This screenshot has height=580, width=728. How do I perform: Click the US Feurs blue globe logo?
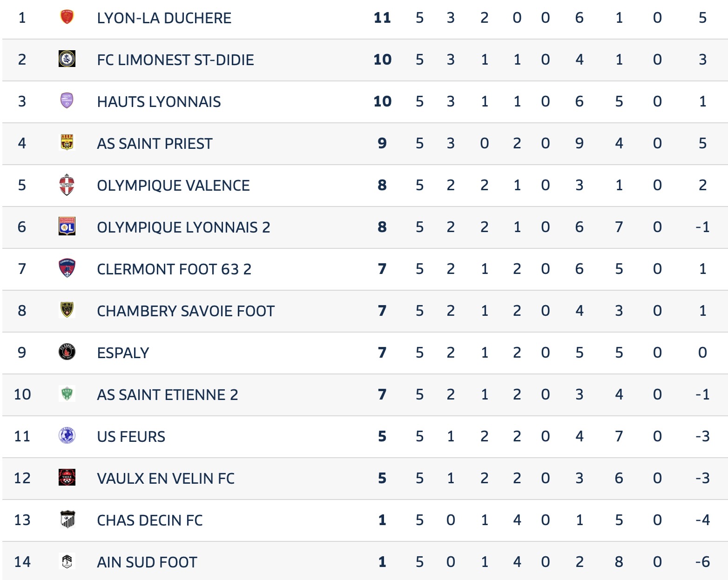coord(67,436)
